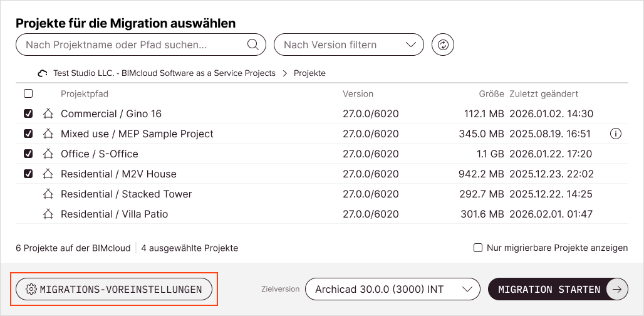This screenshot has width=644, height=316.
Task: Click the house icon beside Commercial / Gino 16
Action: pos(48,113)
